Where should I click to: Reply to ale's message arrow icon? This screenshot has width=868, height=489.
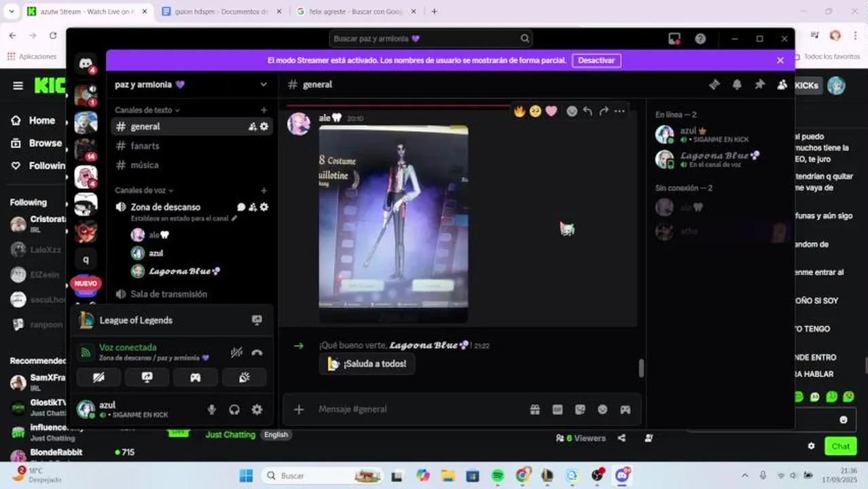coord(587,111)
